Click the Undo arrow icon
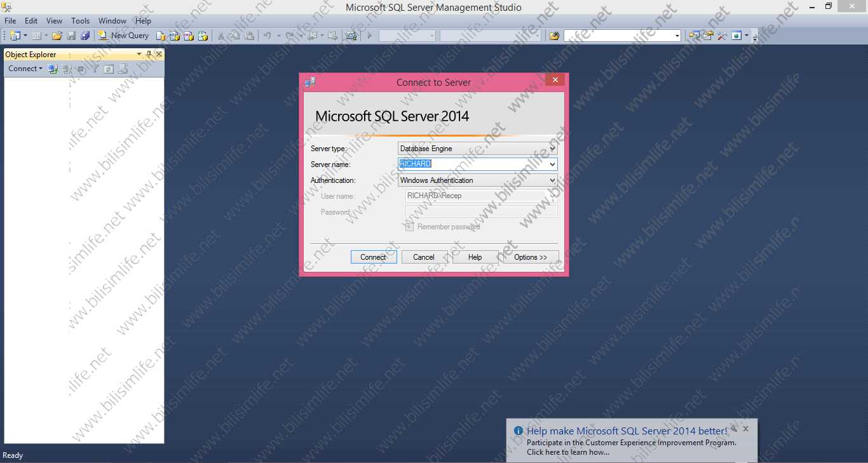This screenshot has height=463, width=868. coord(268,36)
